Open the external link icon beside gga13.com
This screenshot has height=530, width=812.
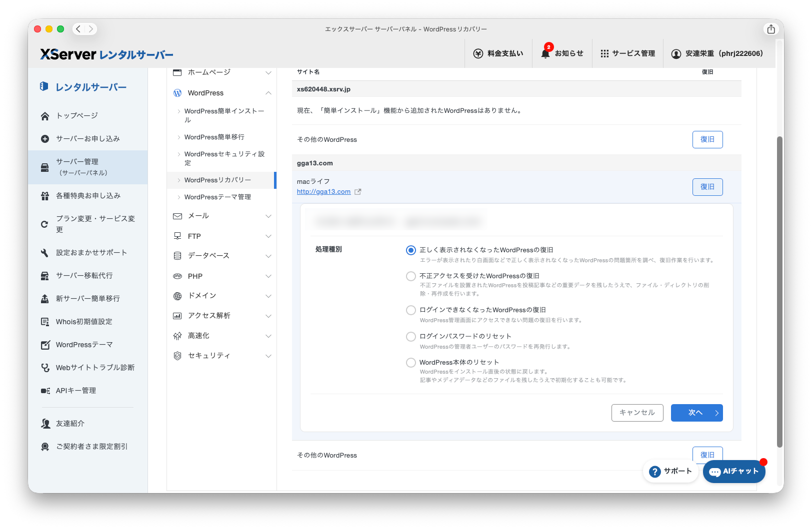pyautogui.click(x=358, y=192)
